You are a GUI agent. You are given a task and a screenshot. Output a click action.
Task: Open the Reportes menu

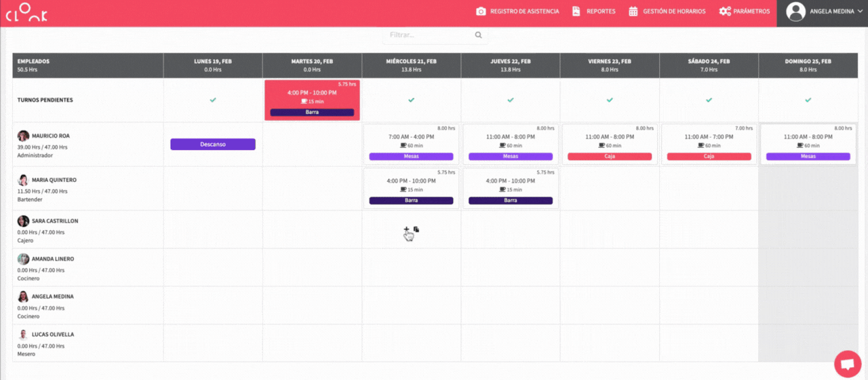coord(600,12)
